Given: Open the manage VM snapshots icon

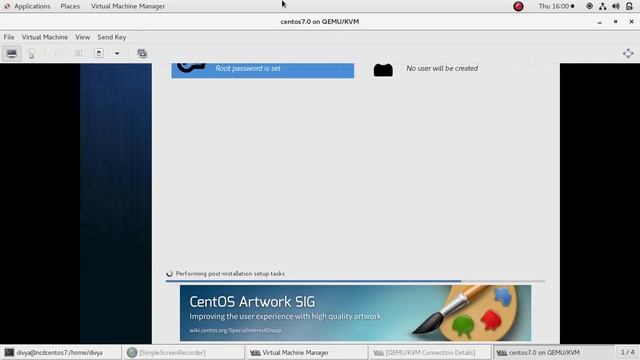Looking at the screenshot, I should coord(142,53).
